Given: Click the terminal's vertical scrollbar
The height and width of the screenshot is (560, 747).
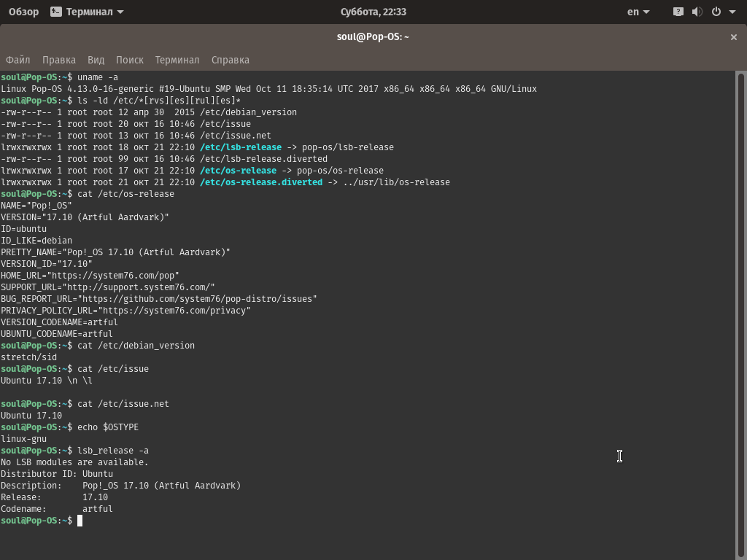Looking at the screenshot, I should click(x=740, y=315).
